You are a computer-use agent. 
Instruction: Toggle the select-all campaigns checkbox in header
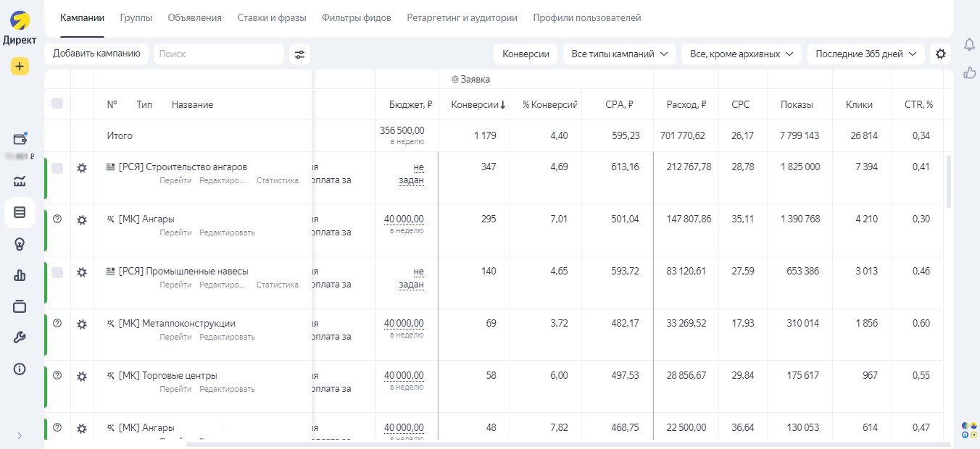[x=57, y=104]
